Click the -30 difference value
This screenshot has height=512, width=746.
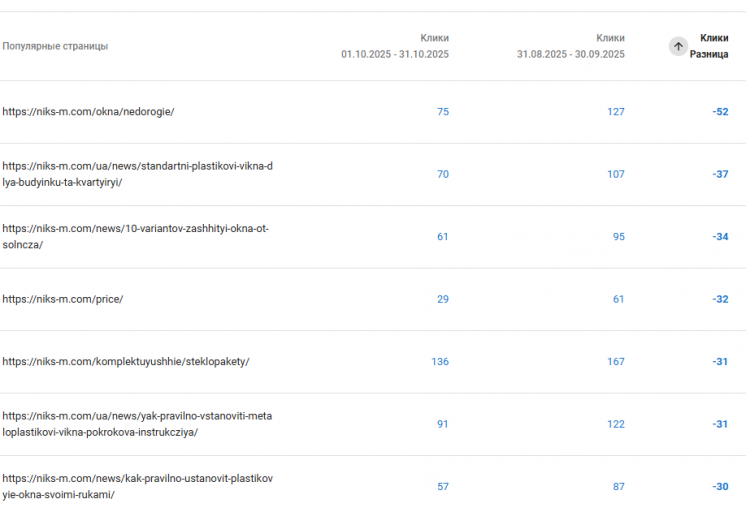click(720, 486)
